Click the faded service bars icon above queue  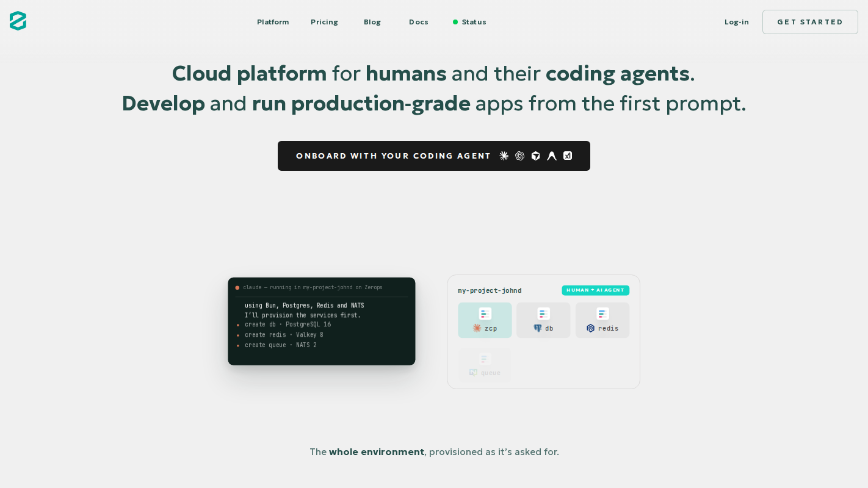coord(485,359)
